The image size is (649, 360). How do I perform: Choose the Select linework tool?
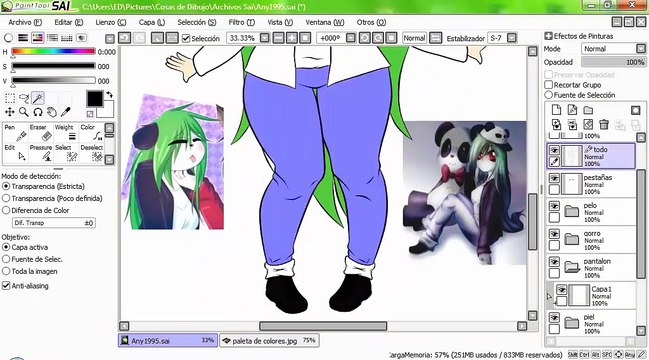(66, 153)
